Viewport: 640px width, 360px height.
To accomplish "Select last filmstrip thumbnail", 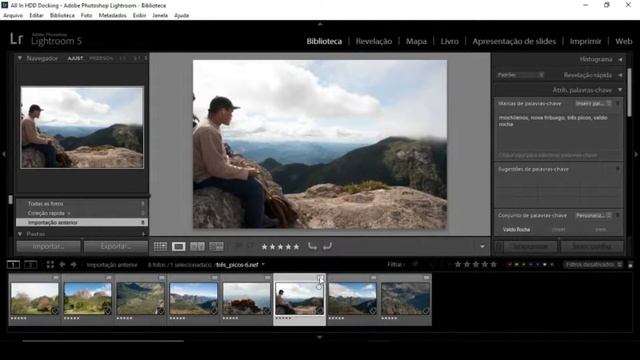I will click(405, 299).
